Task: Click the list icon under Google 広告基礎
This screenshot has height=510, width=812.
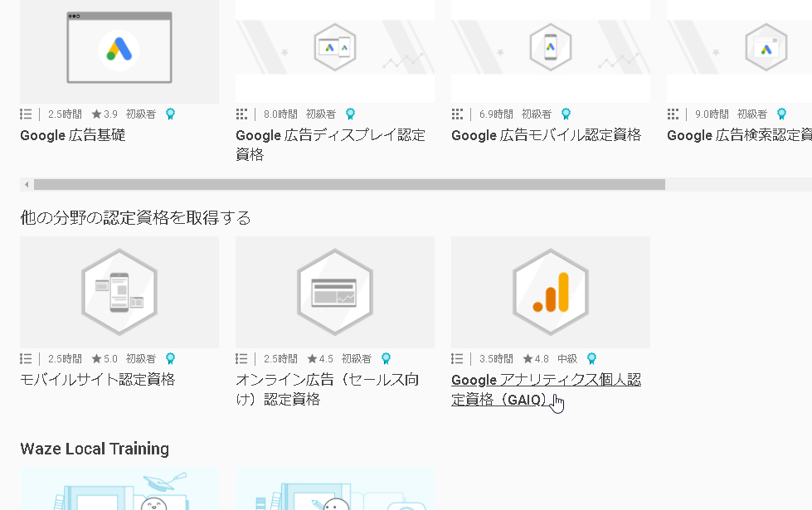Action: click(x=26, y=114)
